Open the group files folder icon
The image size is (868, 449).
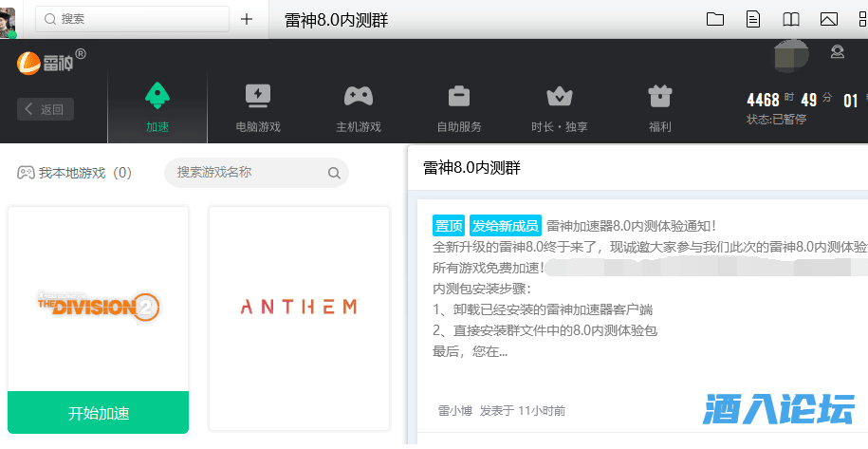pos(715,20)
